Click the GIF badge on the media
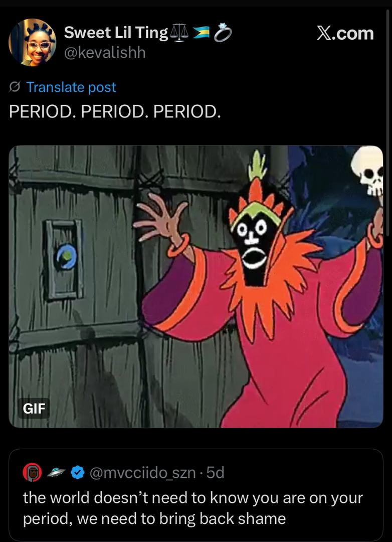392x542 pixels. (34, 408)
